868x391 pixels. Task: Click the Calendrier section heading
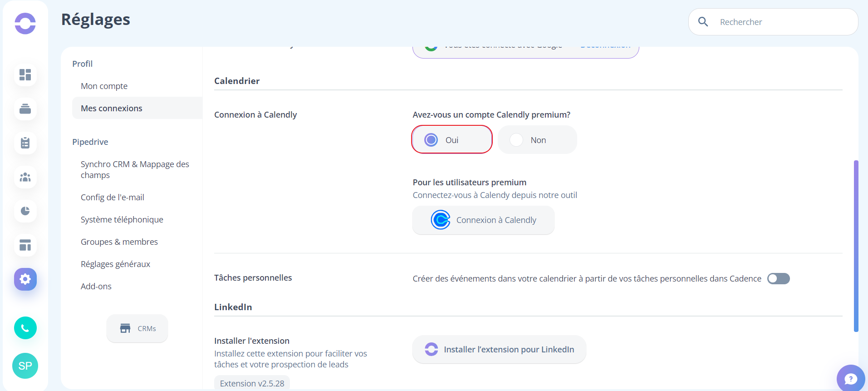pos(237,81)
